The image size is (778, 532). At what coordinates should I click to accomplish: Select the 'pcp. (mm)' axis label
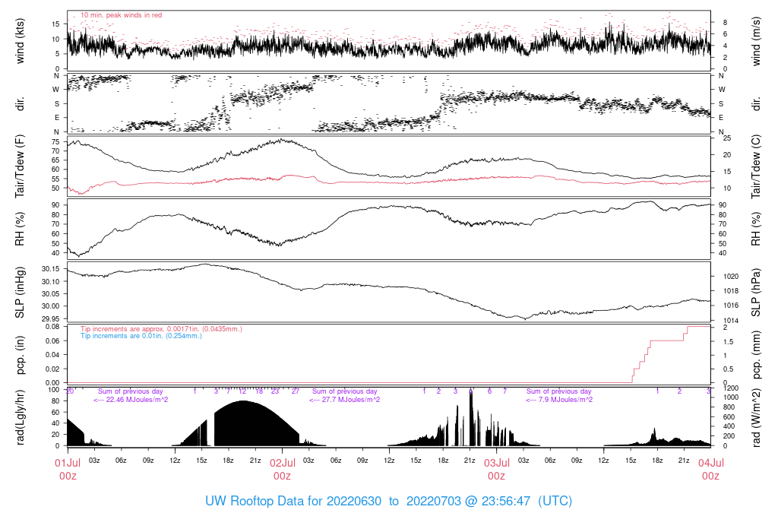coord(756,355)
